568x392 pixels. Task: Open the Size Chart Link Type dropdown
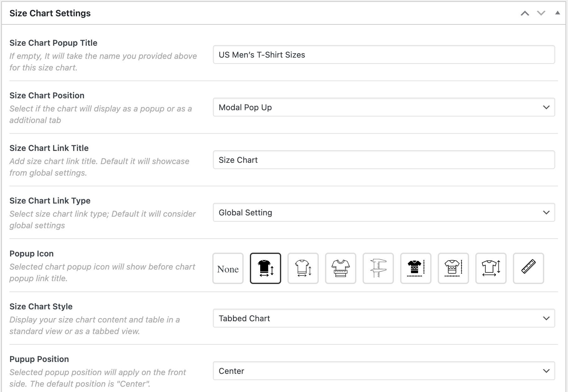point(384,213)
